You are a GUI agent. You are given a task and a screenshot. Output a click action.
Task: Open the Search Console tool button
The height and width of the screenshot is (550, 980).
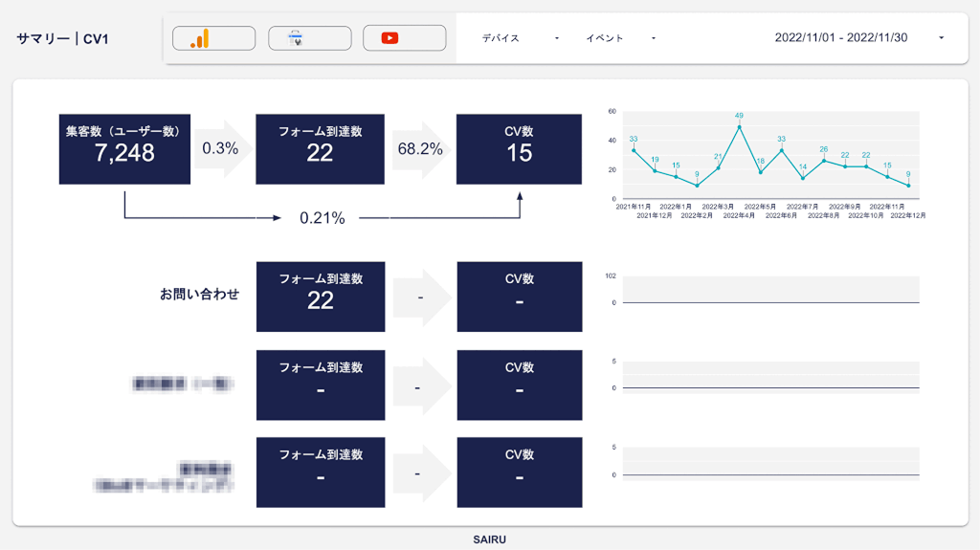tap(309, 38)
